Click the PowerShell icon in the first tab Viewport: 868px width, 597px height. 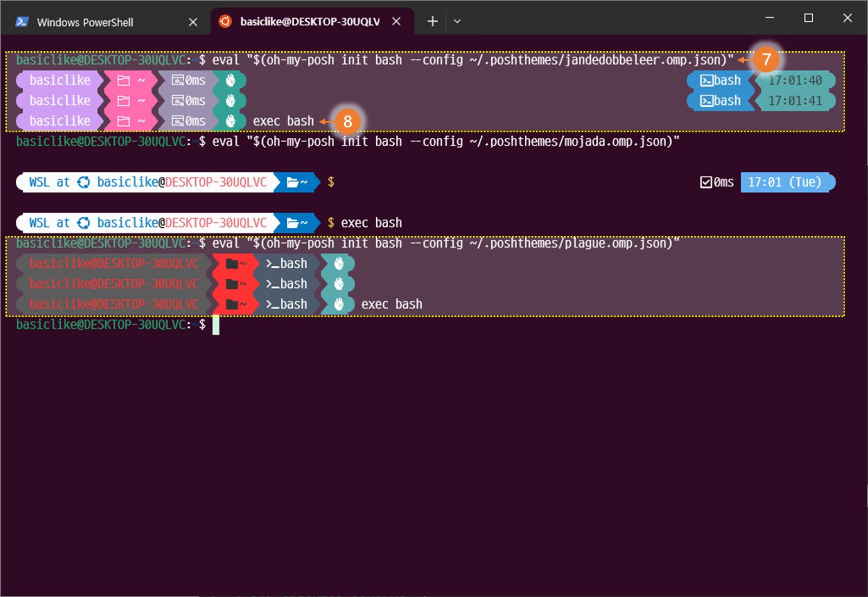click(22, 22)
